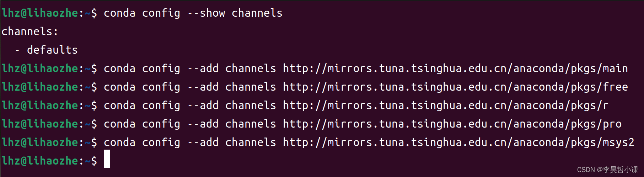
Task: Click 'channels' word in the pkgs/r command
Action: (x=251, y=106)
